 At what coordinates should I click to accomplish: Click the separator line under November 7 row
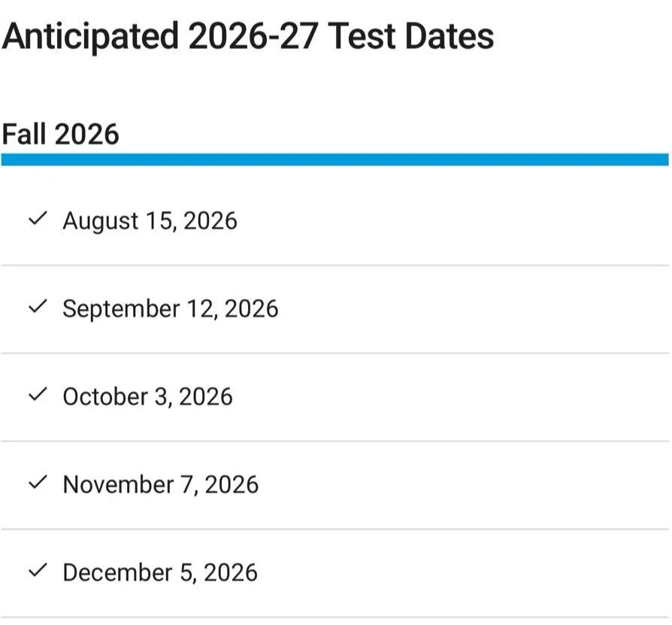(x=334, y=529)
